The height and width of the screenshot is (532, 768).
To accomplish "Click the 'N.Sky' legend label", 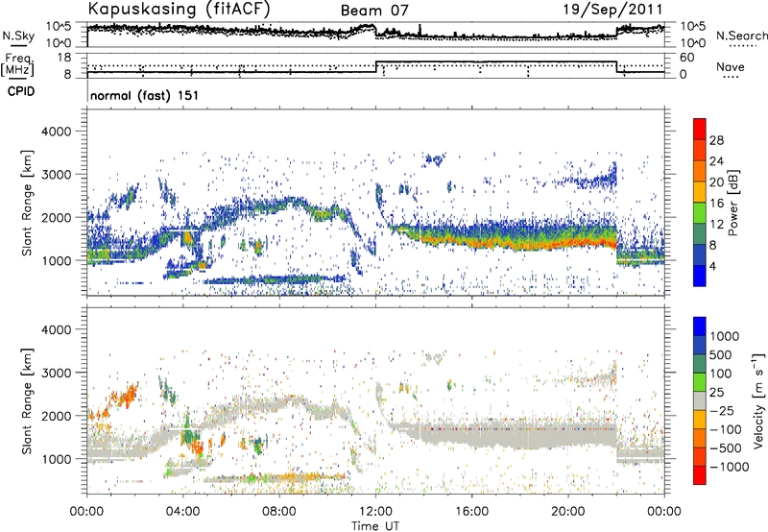I will [x=18, y=36].
